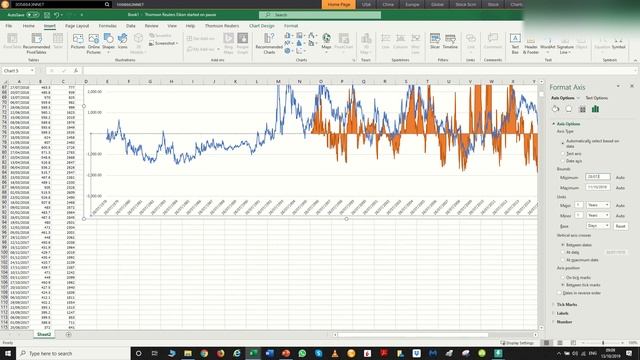Open Skype from the Windows taskbar
The height and width of the screenshot is (360, 640).
click(318, 353)
